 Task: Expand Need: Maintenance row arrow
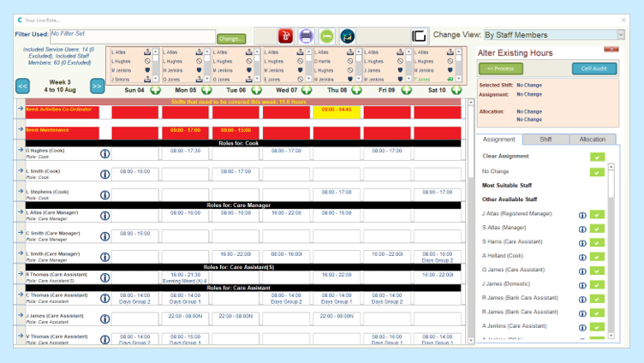(x=21, y=129)
